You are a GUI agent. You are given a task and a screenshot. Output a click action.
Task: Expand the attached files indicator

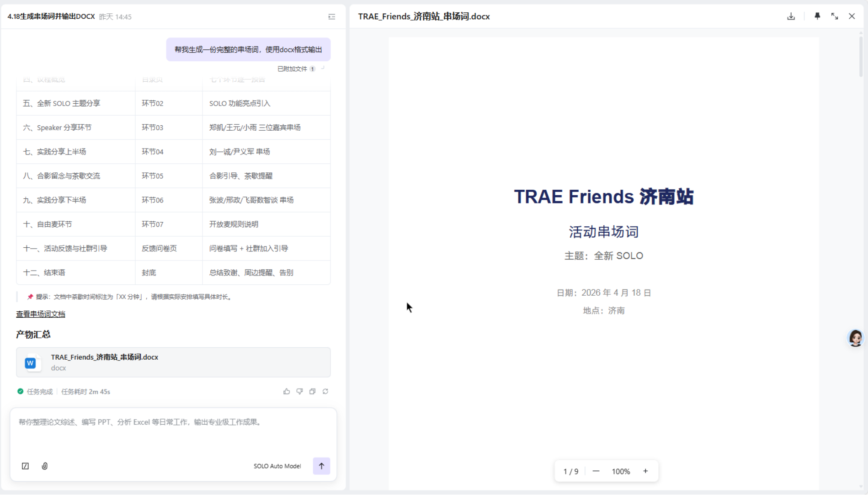coord(296,69)
